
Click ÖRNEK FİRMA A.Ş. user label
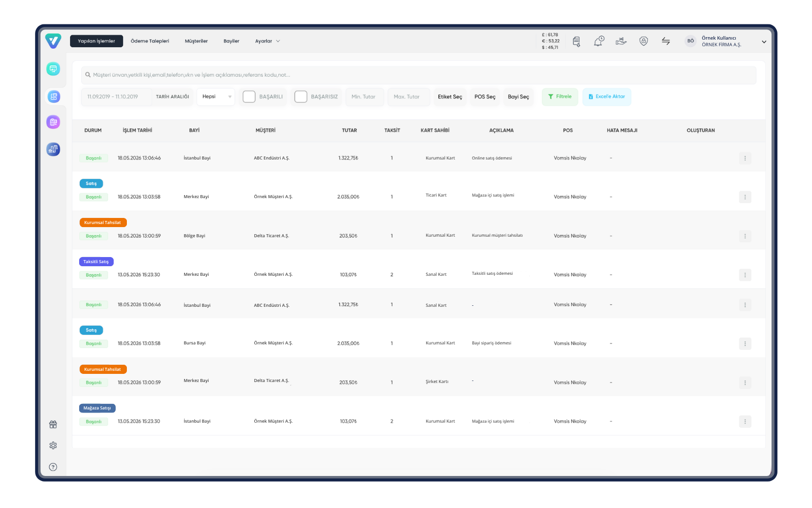722,45
